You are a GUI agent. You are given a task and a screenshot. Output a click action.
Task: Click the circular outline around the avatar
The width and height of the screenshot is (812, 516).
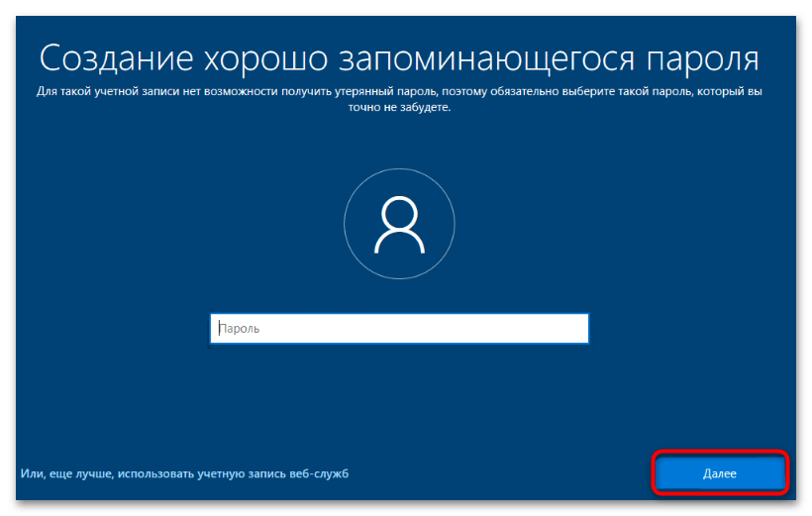click(347, 226)
